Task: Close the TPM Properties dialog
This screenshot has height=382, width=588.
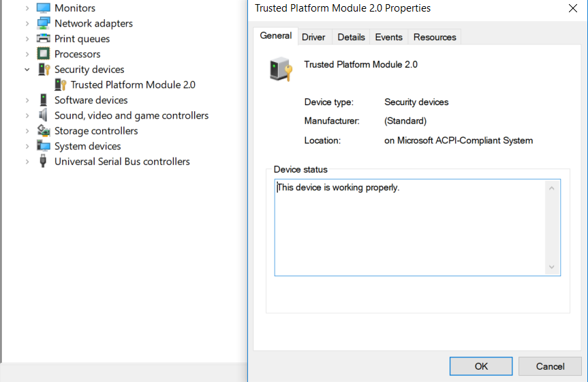Action: pyautogui.click(x=572, y=8)
